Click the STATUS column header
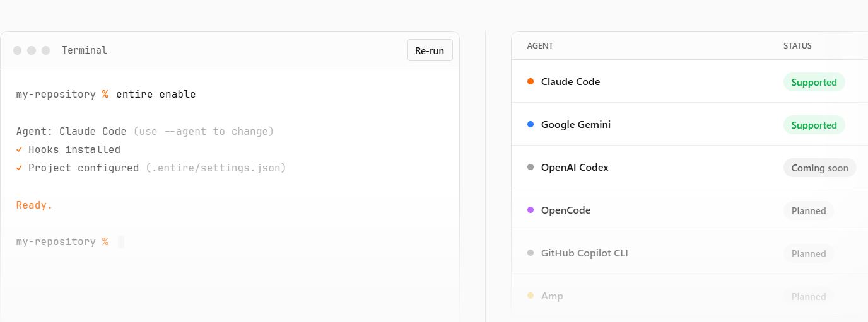 [797, 46]
